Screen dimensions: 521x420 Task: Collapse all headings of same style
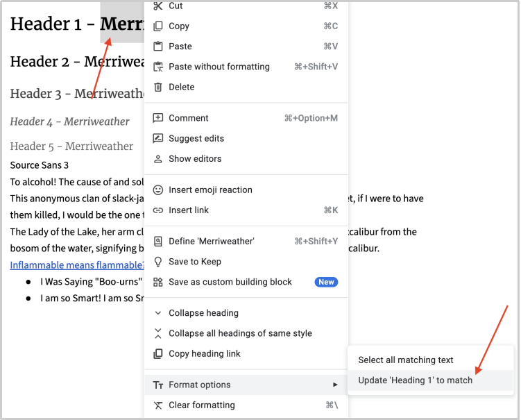239,333
